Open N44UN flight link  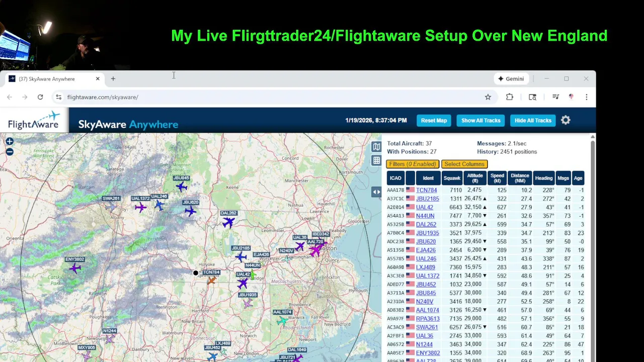click(x=425, y=216)
